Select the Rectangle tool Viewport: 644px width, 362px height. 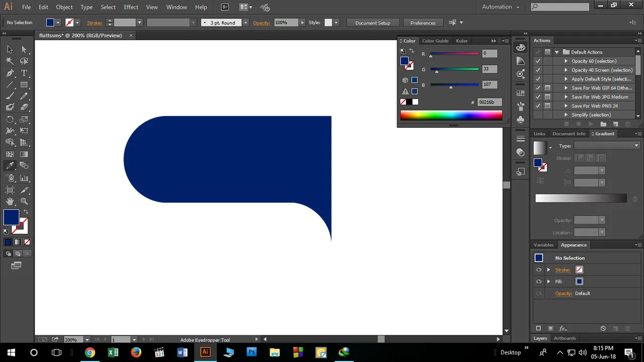point(24,85)
